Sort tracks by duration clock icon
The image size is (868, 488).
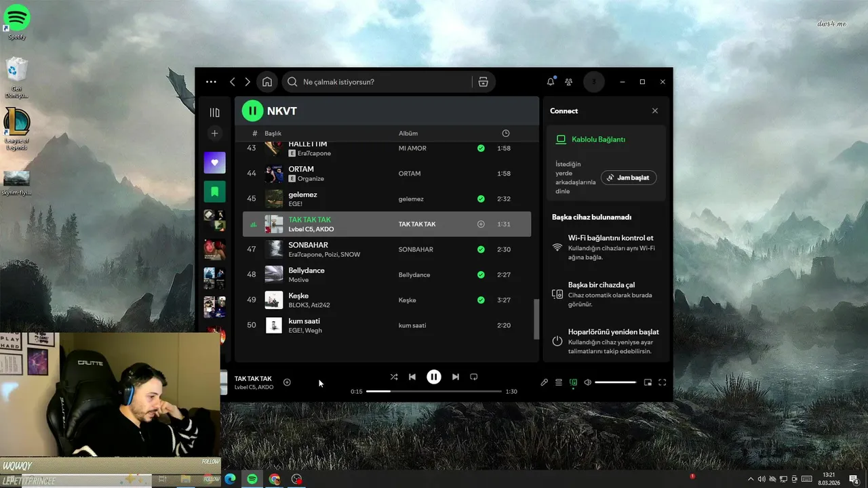[x=505, y=134]
